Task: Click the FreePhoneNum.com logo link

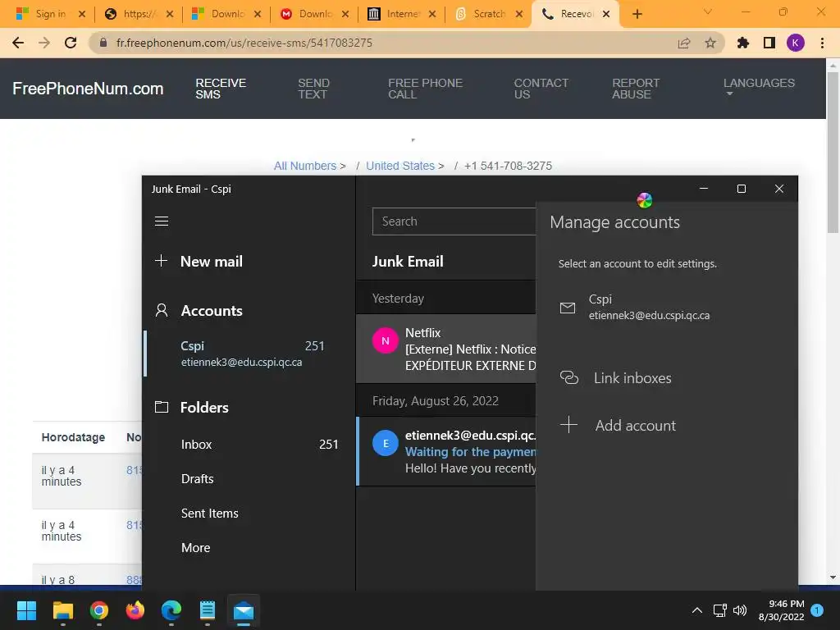Action: point(88,89)
